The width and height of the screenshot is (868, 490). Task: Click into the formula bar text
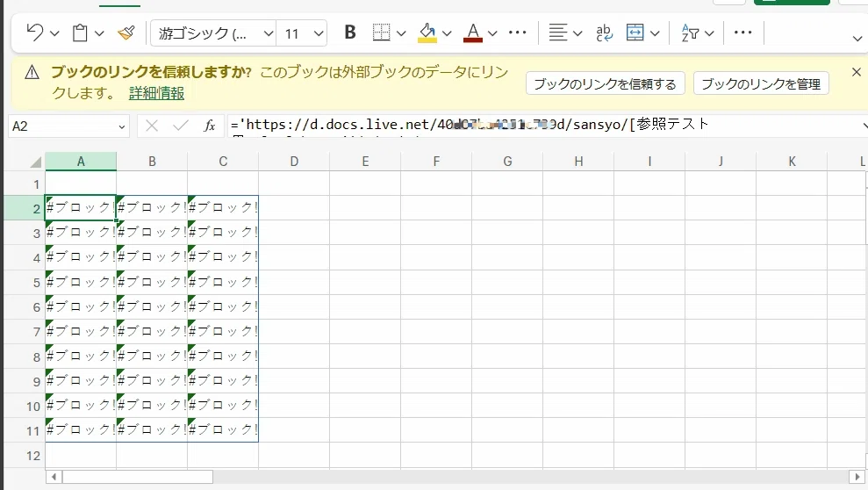[542, 126]
